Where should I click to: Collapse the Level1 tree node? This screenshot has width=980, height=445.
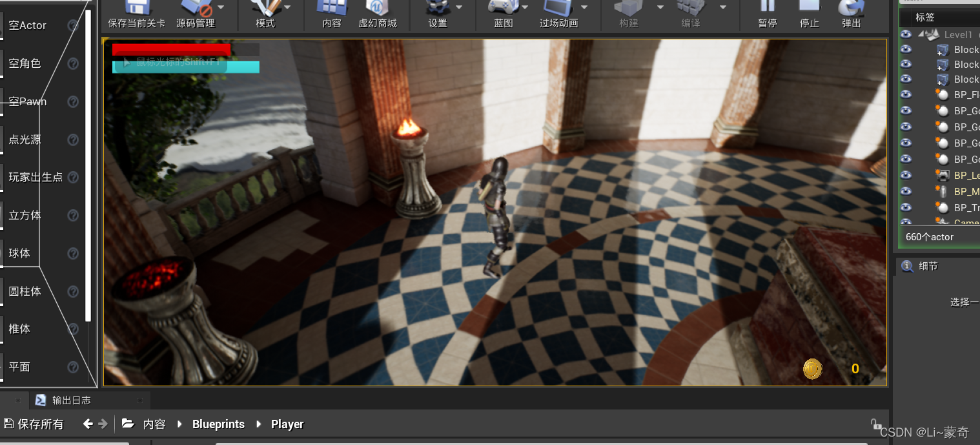(x=921, y=34)
